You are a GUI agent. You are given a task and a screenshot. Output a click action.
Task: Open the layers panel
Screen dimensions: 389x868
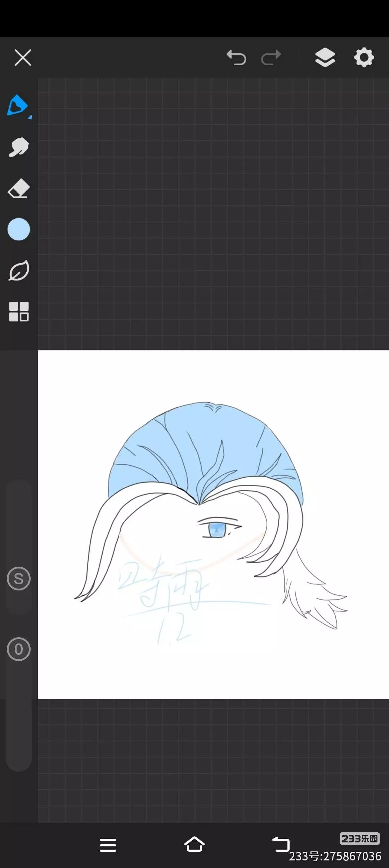click(325, 58)
